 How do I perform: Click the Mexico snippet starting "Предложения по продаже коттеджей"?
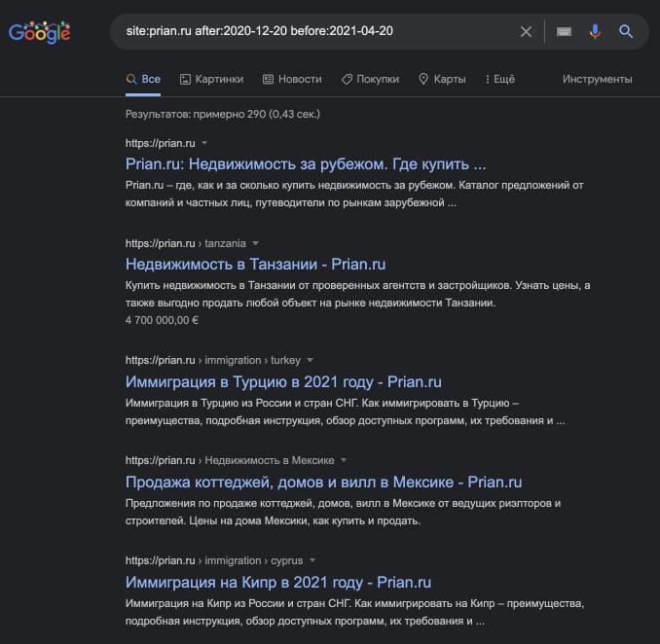tap(343, 512)
